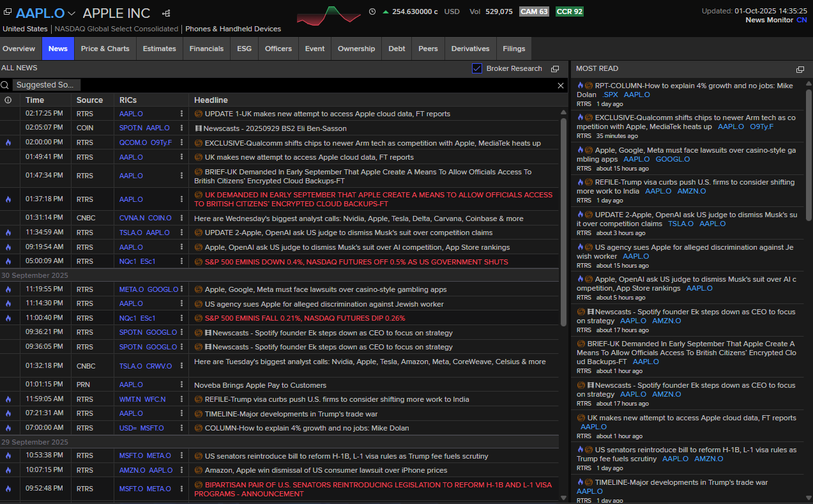Click flame icon of 'RPT-COLUMN' Most Read item
This screenshot has height=504, width=813.
[580, 86]
